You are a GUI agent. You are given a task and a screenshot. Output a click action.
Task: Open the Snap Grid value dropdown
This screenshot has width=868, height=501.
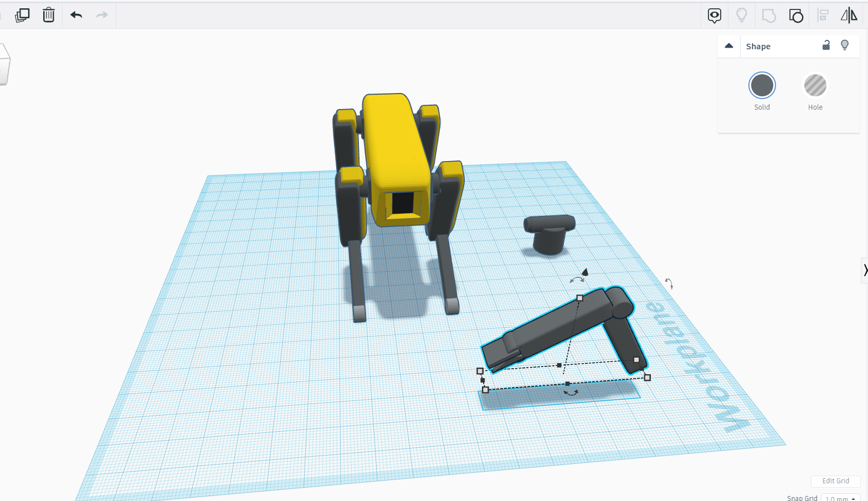[x=841, y=498]
